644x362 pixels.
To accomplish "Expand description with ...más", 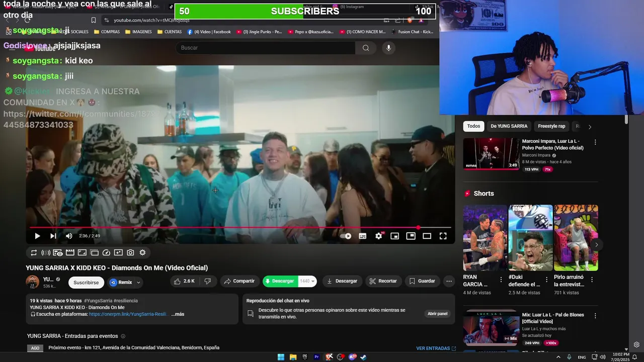I will click(178, 314).
